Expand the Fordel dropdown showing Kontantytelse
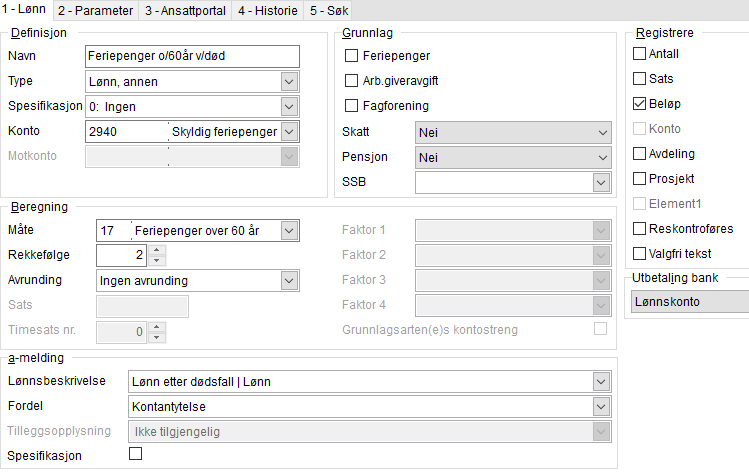Viewport: 749px width, 472px height. (601, 407)
